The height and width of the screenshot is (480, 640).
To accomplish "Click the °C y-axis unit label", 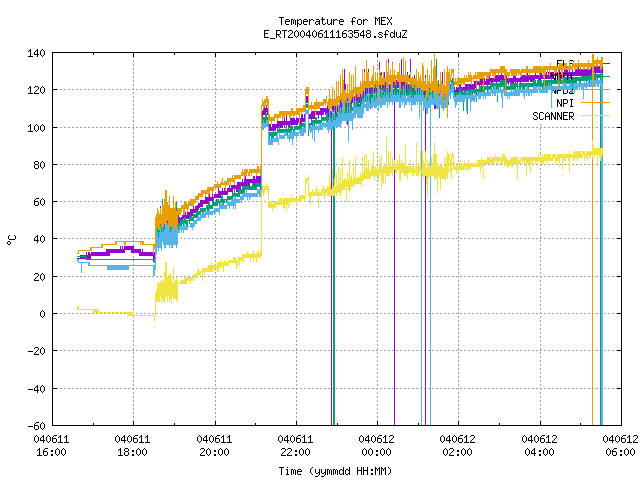I will pos(11,240).
